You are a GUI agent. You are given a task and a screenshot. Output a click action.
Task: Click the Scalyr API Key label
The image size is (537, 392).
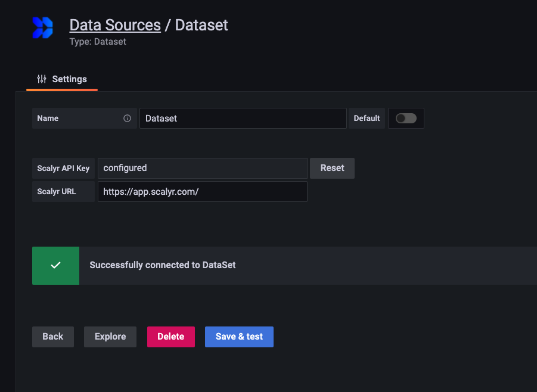tap(63, 168)
